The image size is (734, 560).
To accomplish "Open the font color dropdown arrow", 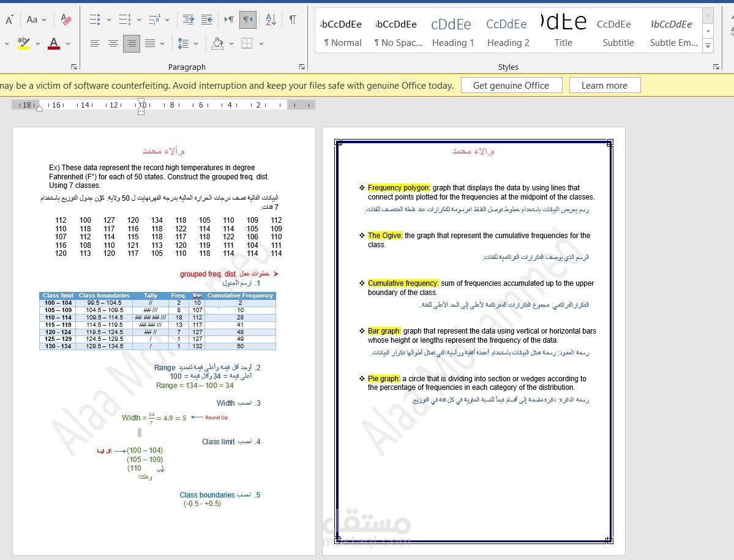I will pos(68,43).
